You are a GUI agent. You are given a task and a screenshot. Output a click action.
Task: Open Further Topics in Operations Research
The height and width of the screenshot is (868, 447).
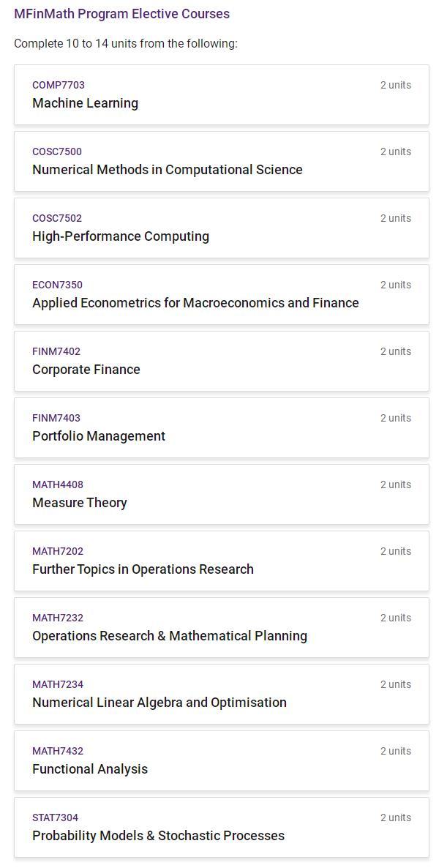[x=221, y=561]
